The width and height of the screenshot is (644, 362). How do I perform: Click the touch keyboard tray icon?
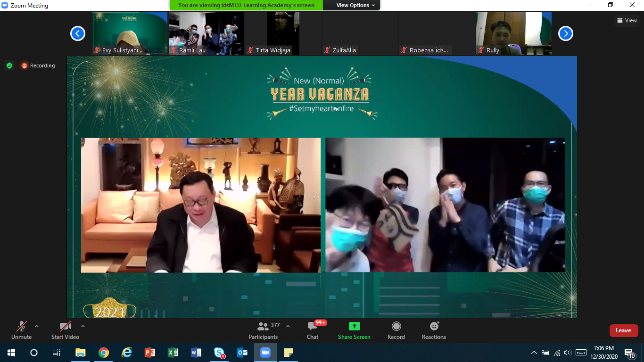(581, 352)
